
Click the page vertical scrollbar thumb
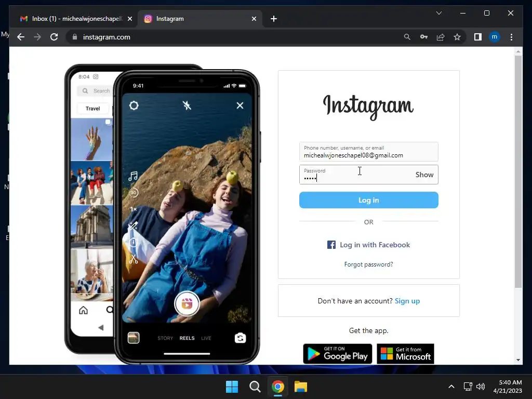point(518,171)
